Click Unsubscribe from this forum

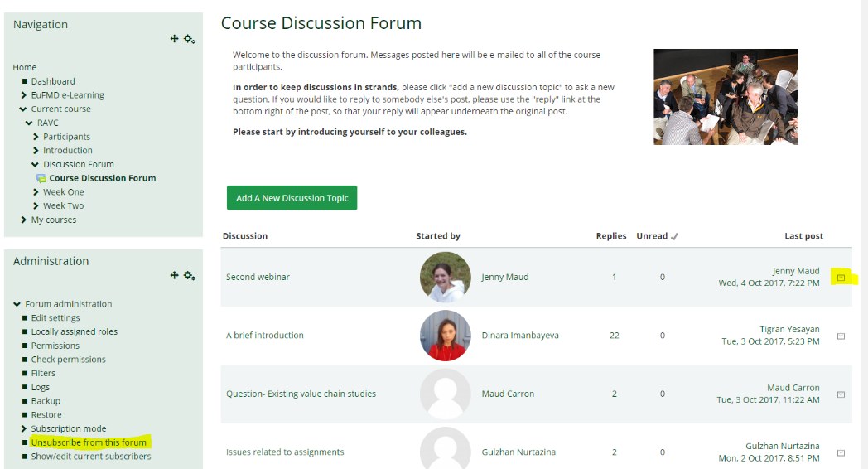coord(89,442)
